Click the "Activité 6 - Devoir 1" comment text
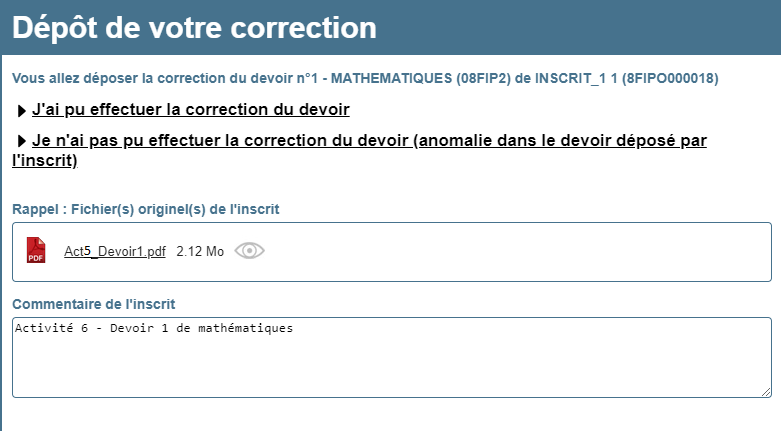The image size is (781, 431). pos(154,328)
